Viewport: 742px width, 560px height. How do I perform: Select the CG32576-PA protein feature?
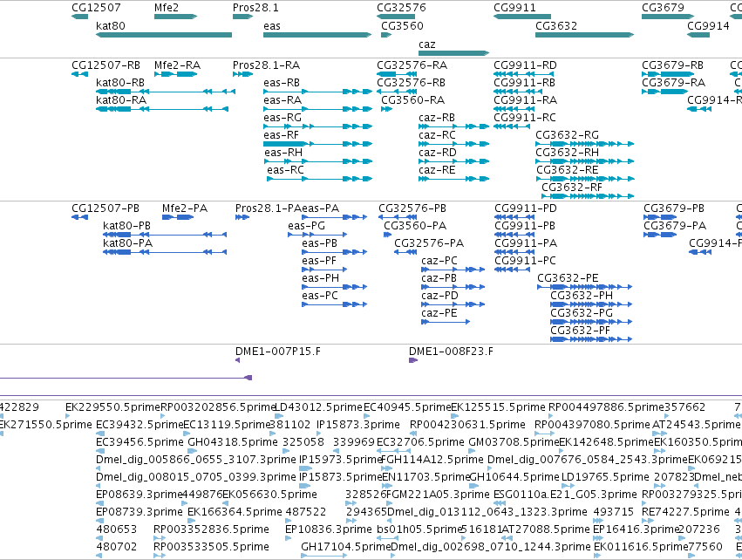pos(405,252)
